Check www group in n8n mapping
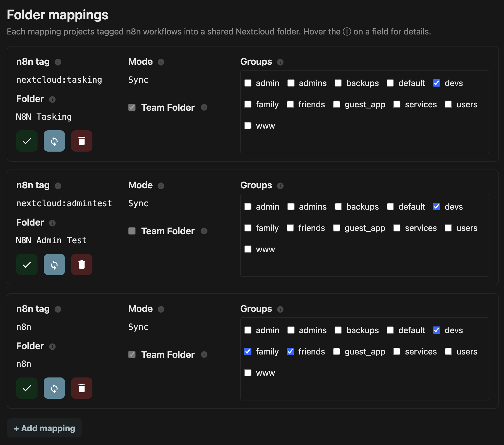The image size is (504, 445). 248,373
